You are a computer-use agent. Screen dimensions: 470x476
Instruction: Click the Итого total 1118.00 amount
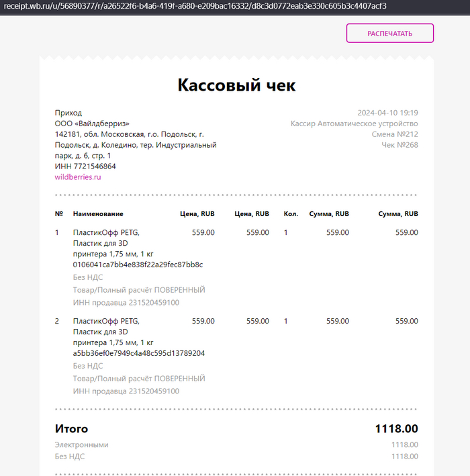(x=397, y=428)
